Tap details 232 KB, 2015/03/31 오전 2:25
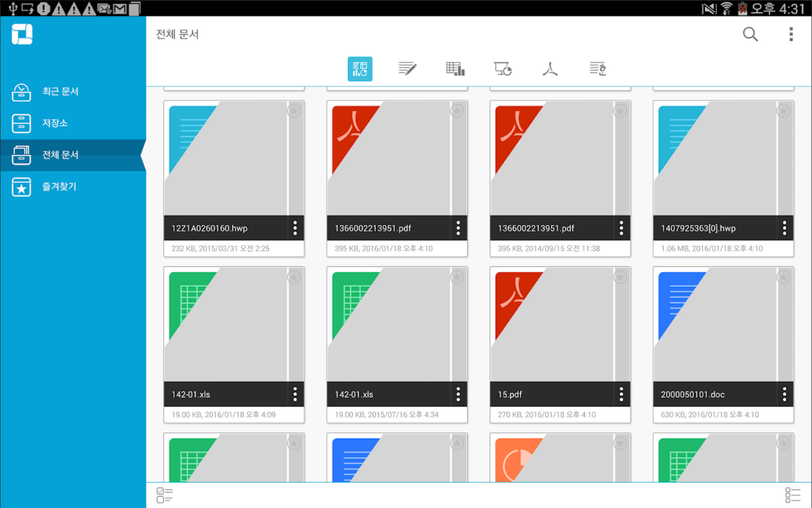 pos(220,249)
